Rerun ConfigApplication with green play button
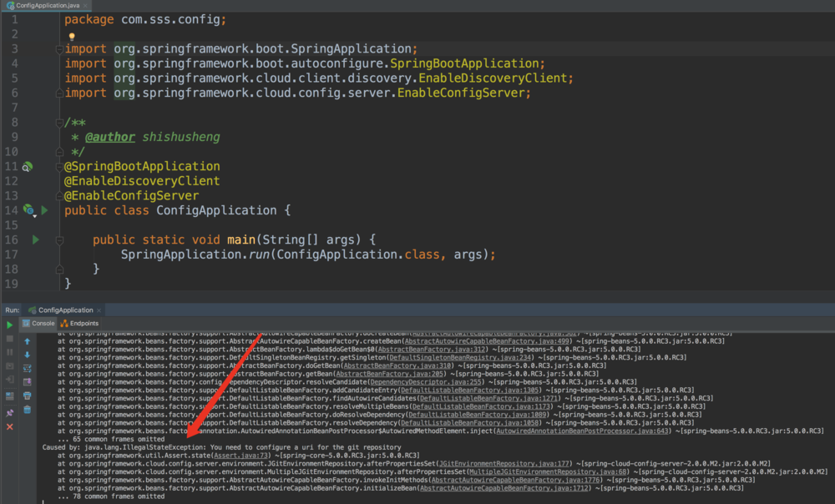Screen dimensions: 835x504 click(x=9, y=325)
